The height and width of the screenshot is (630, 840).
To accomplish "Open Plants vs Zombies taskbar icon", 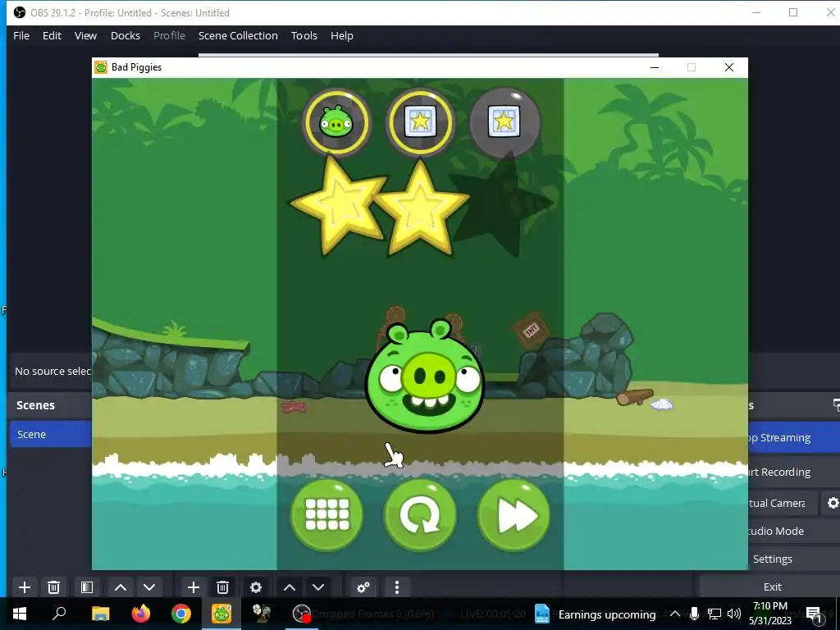I will pyautogui.click(x=262, y=614).
